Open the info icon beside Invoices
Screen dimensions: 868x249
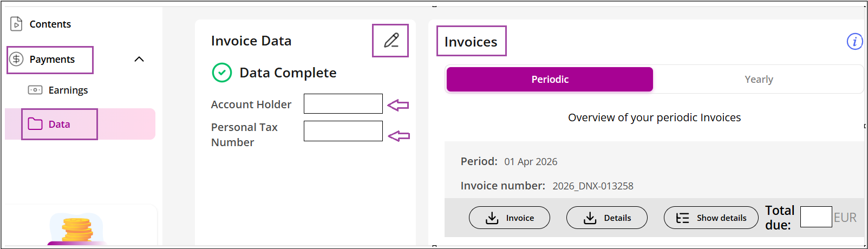click(854, 41)
